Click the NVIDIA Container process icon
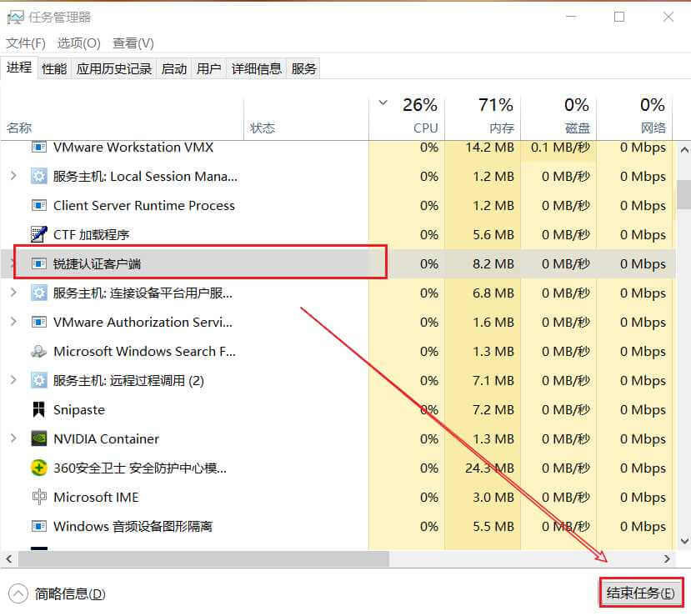The width and height of the screenshot is (691, 616). pyautogui.click(x=39, y=438)
